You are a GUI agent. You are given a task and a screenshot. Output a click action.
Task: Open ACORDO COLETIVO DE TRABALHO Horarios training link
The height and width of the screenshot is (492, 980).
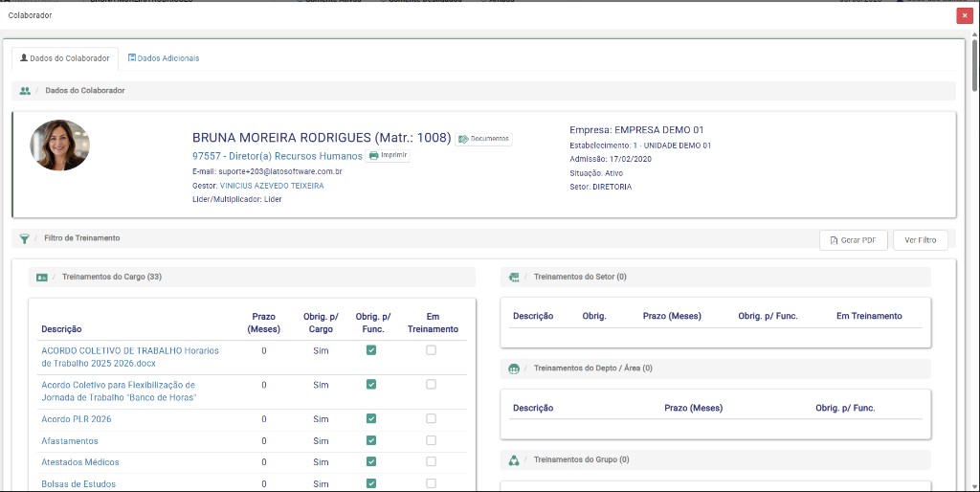click(130, 357)
